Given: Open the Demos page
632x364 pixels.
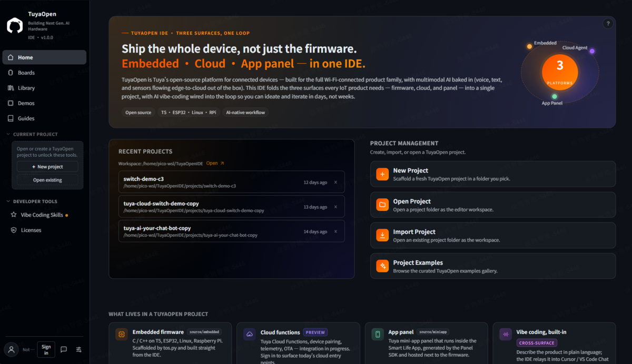Looking at the screenshot, I should click(x=44, y=103).
